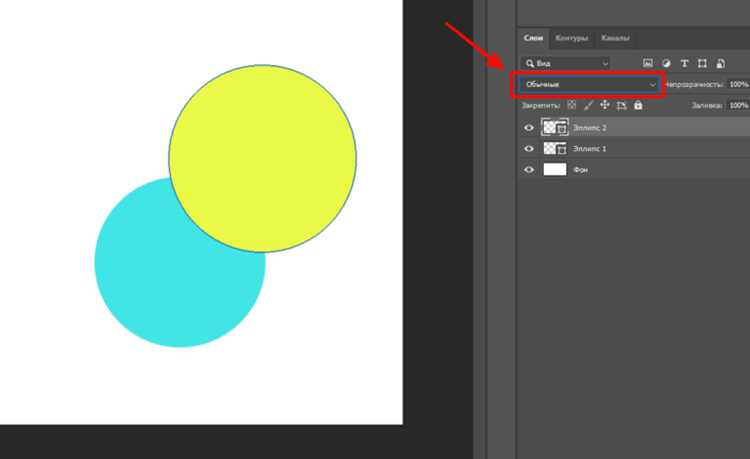Select the Фон layer thumbnail
750x459 pixels.
(x=555, y=169)
